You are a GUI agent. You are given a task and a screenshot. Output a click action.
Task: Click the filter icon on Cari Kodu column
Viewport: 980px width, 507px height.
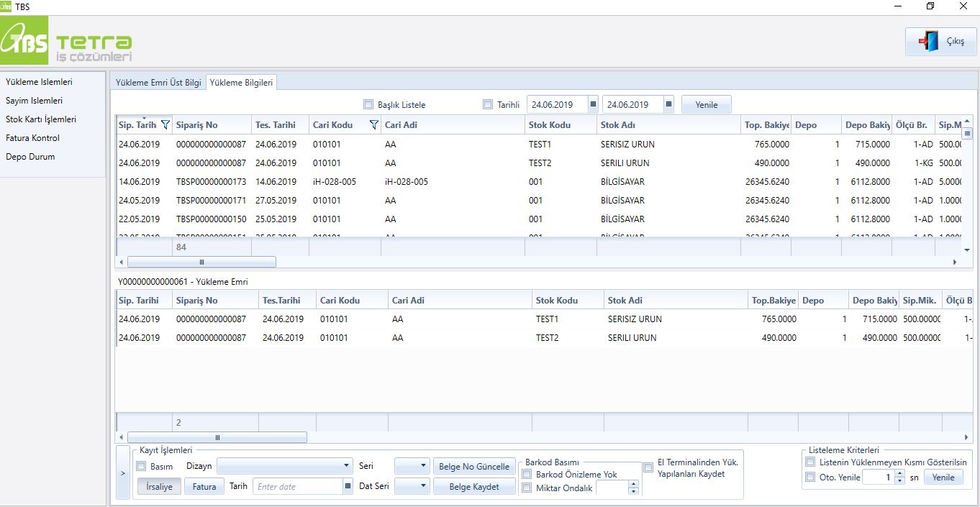coord(373,125)
